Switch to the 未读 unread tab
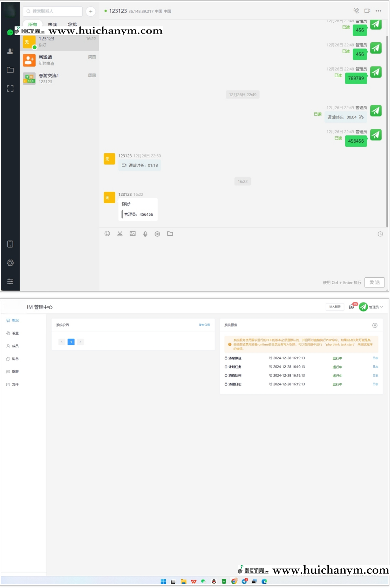 pyautogui.click(x=53, y=24)
